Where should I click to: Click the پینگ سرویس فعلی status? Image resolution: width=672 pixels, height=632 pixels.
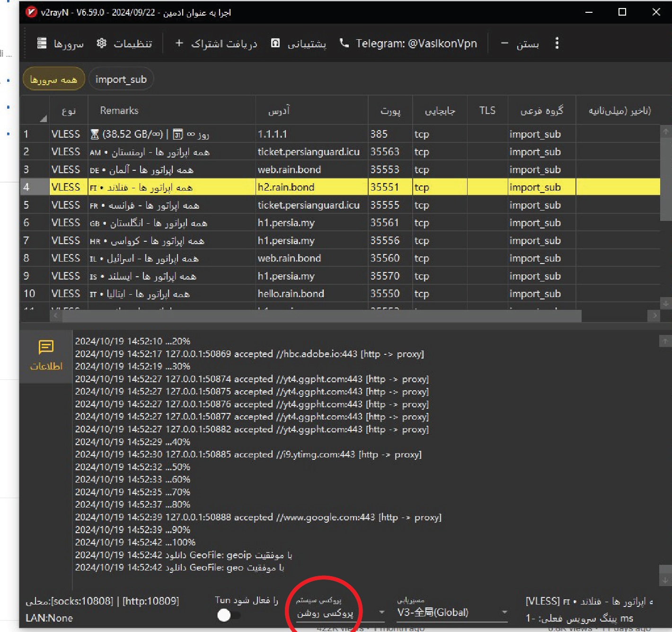(x=579, y=618)
